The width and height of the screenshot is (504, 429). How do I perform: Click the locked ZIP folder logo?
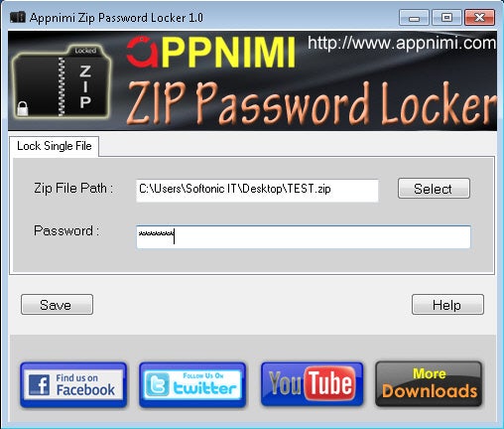pyautogui.click(x=62, y=81)
